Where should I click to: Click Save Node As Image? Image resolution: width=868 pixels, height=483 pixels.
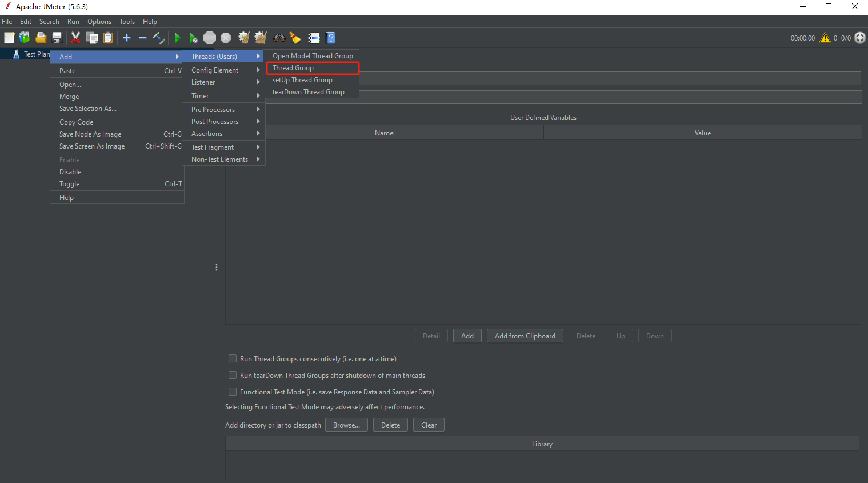click(x=117, y=134)
